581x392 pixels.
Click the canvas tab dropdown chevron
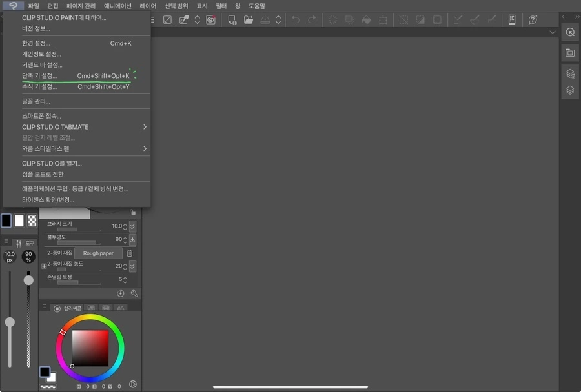coord(553,32)
